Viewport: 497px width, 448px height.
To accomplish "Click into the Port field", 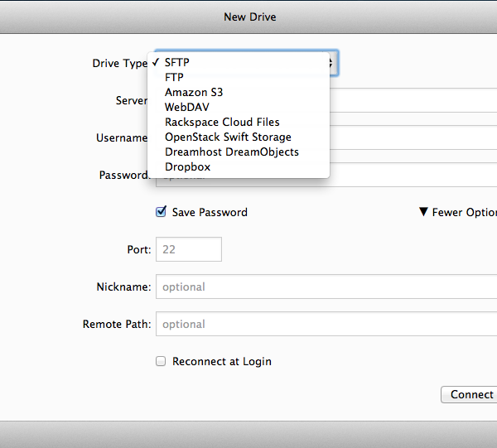I will click(188, 249).
